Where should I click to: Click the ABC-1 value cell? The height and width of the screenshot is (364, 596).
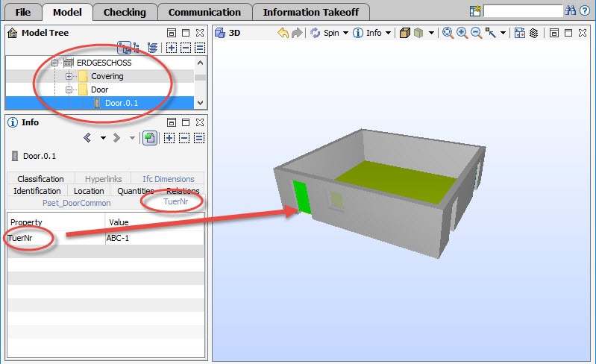click(154, 238)
